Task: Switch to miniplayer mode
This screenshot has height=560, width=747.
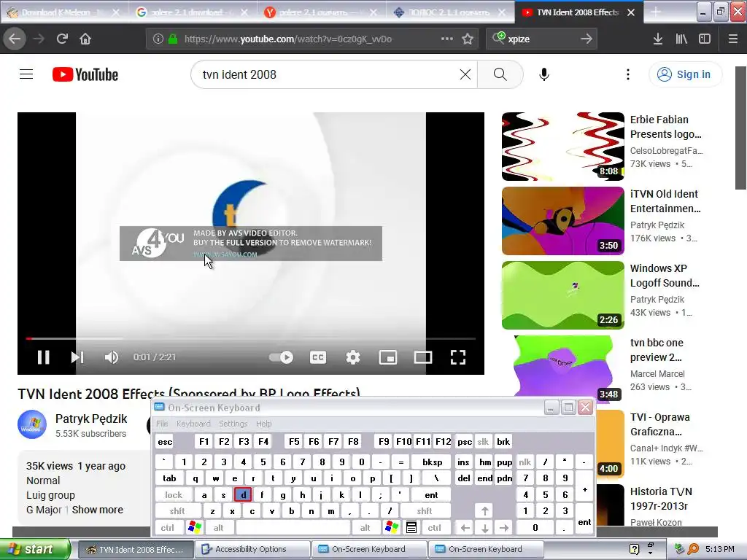Action: coord(388,357)
